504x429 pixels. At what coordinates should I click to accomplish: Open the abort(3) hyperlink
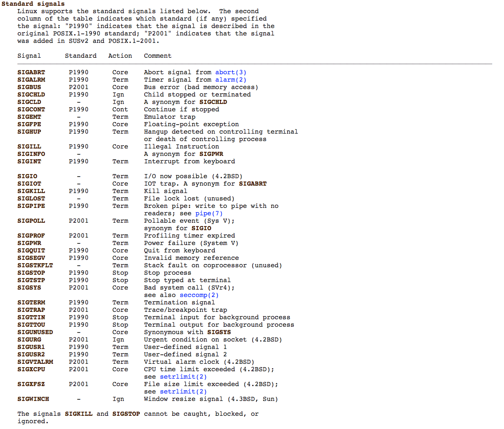pyautogui.click(x=230, y=72)
